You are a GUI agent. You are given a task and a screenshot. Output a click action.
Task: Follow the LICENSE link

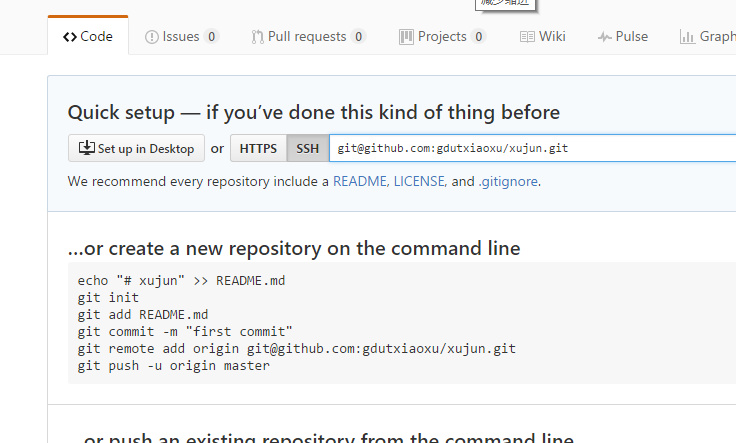point(420,182)
